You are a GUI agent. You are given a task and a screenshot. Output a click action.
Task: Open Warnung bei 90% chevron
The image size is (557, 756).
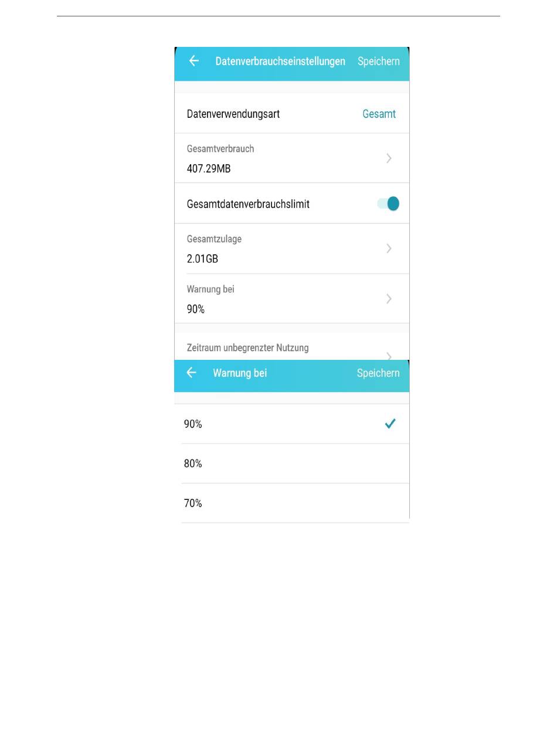(x=389, y=299)
